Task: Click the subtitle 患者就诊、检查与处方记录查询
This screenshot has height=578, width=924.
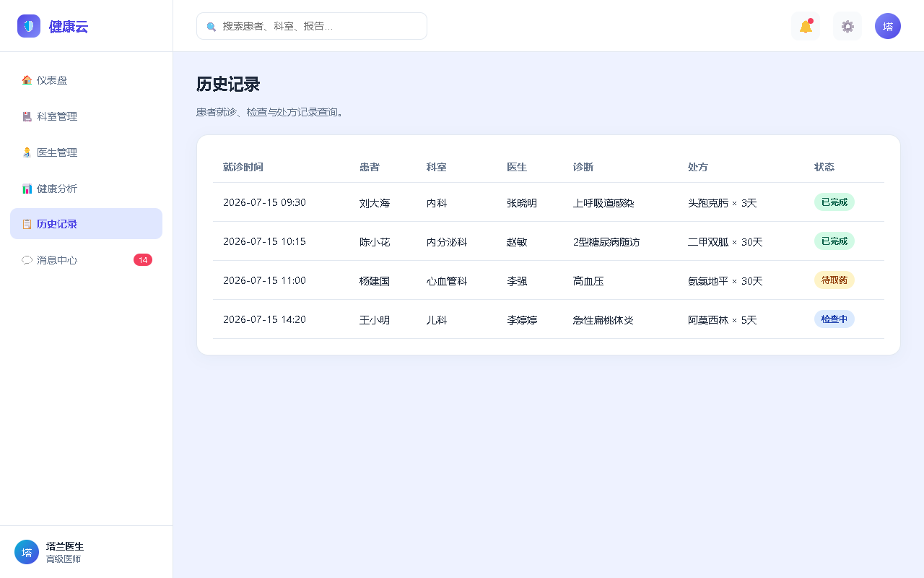Action: [x=270, y=113]
